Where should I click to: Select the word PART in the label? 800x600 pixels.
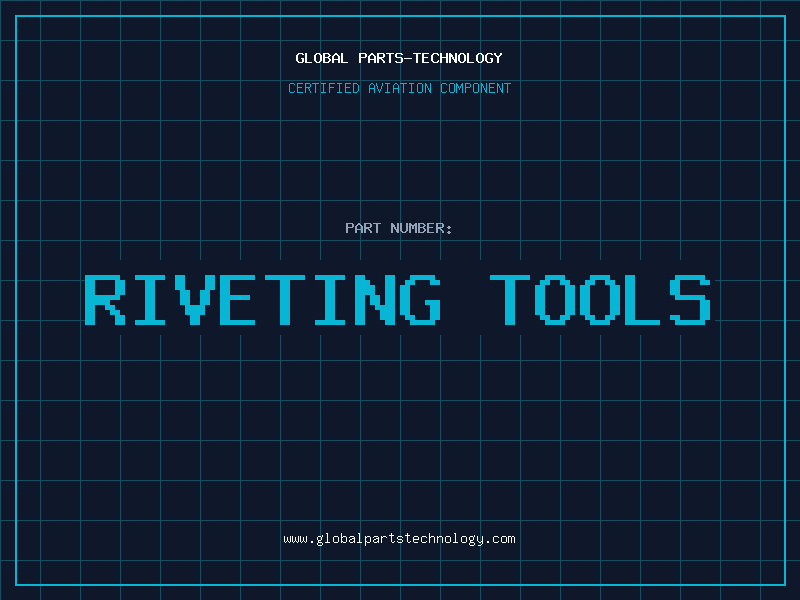pyautogui.click(x=363, y=228)
